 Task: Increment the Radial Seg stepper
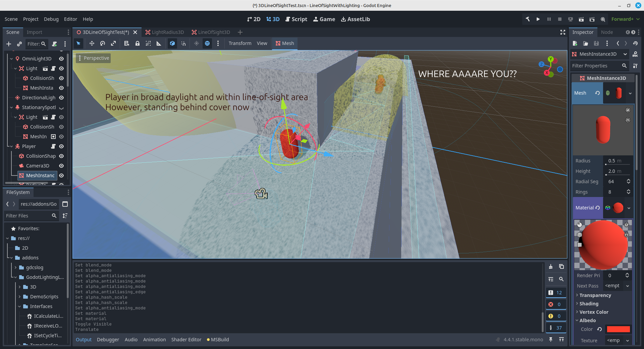[x=629, y=180]
